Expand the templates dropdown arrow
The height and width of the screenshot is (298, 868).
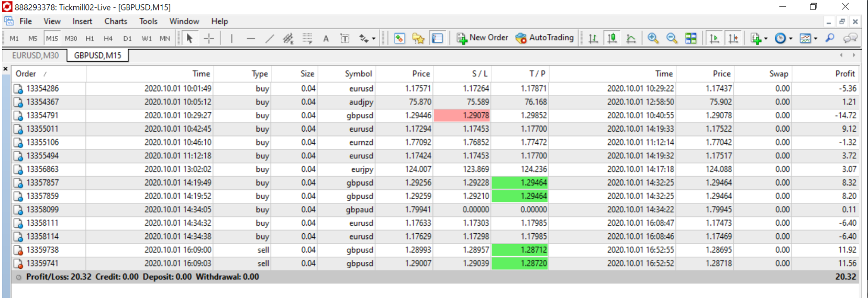(816, 39)
